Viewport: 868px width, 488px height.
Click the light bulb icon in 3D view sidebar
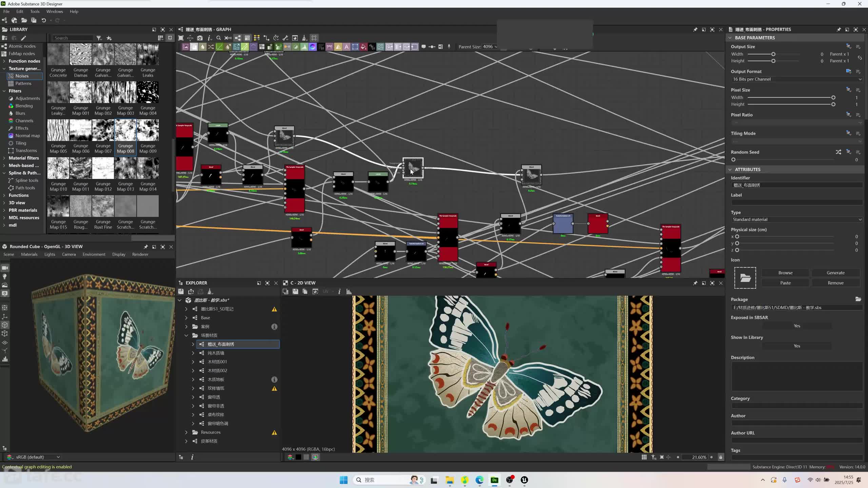coord(5,277)
